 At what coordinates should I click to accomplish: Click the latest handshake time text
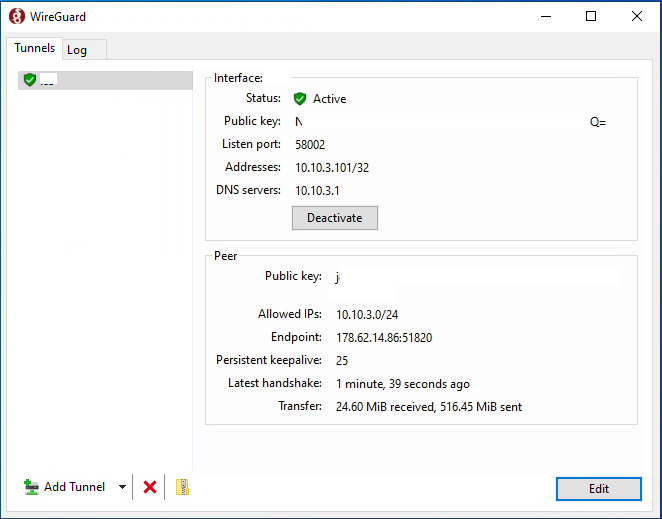pos(403,383)
